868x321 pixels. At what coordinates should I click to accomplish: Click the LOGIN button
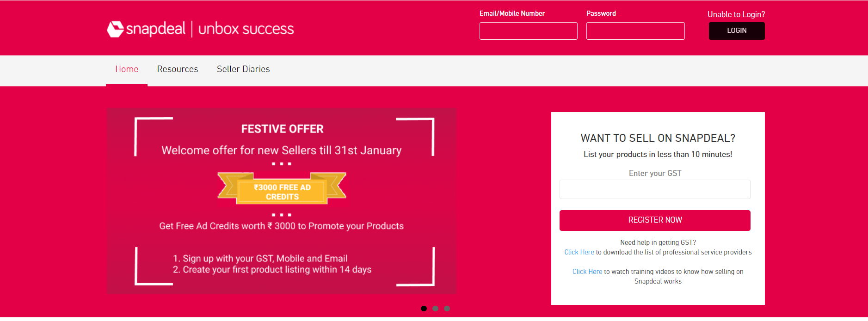pyautogui.click(x=737, y=31)
